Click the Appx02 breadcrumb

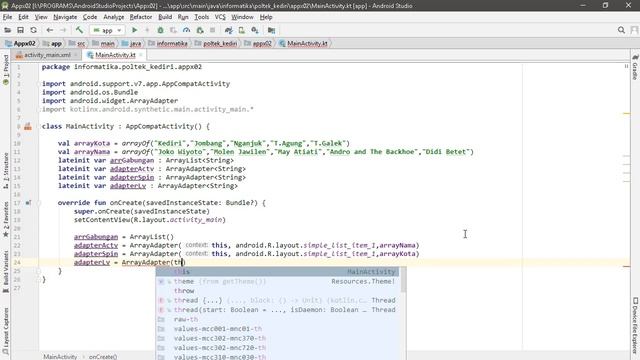(20, 43)
